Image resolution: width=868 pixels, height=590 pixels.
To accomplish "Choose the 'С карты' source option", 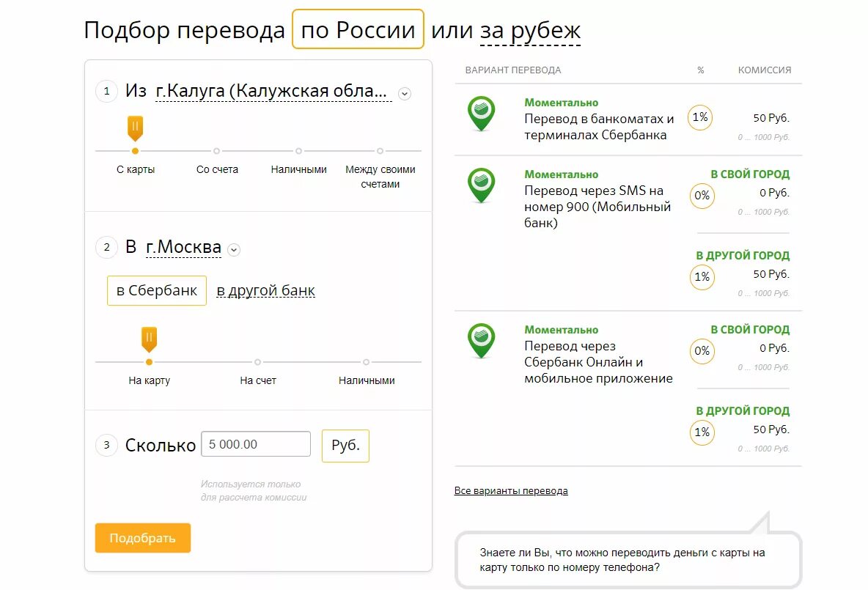I will (136, 169).
